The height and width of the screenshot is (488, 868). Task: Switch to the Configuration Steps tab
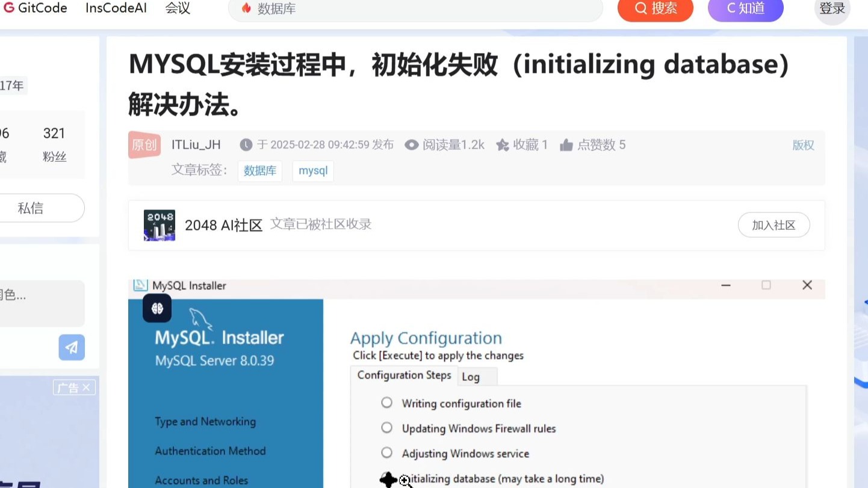click(404, 375)
